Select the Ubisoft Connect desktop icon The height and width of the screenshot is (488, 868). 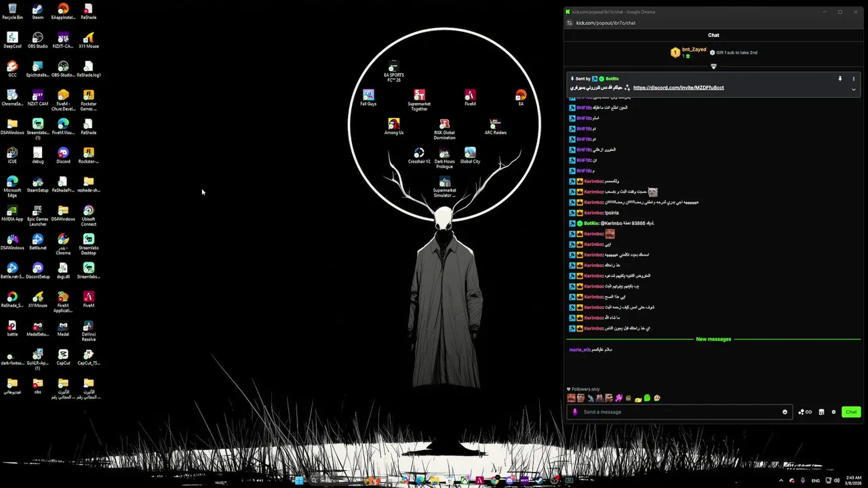(x=88, y=215)
